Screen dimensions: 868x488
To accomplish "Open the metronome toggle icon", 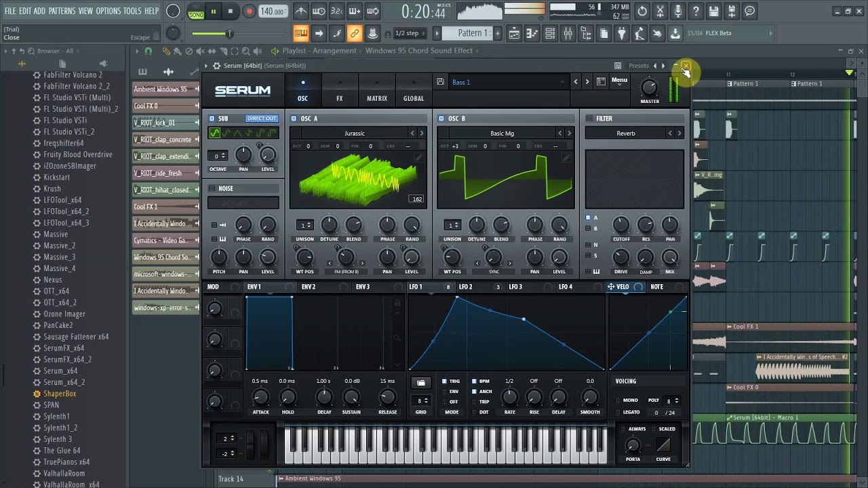I will [301, 12].
